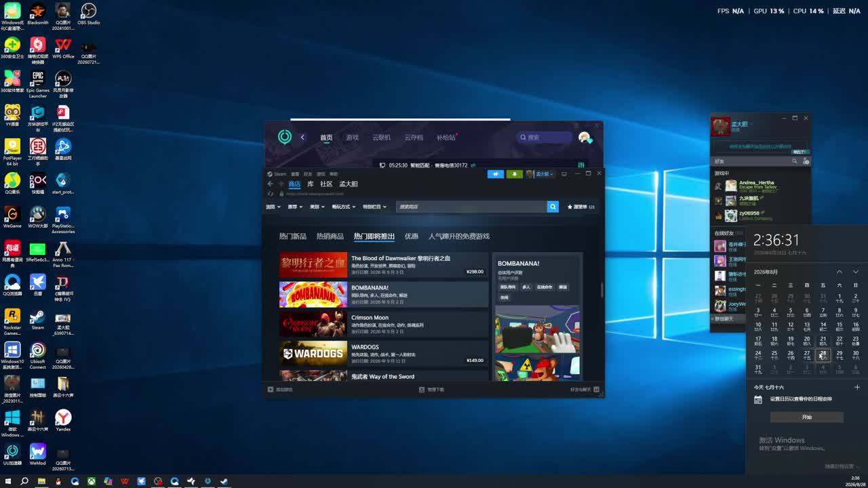The height and width of the screenshot is (488, 868).
Task: Open Xbox app from taskbar
Action: coord(92,481)
